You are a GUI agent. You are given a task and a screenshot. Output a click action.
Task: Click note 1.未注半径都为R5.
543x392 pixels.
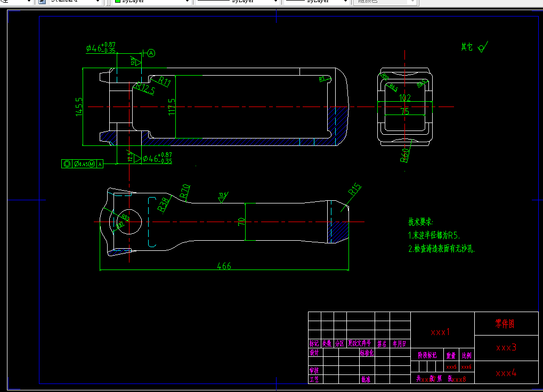pos(434,235)
